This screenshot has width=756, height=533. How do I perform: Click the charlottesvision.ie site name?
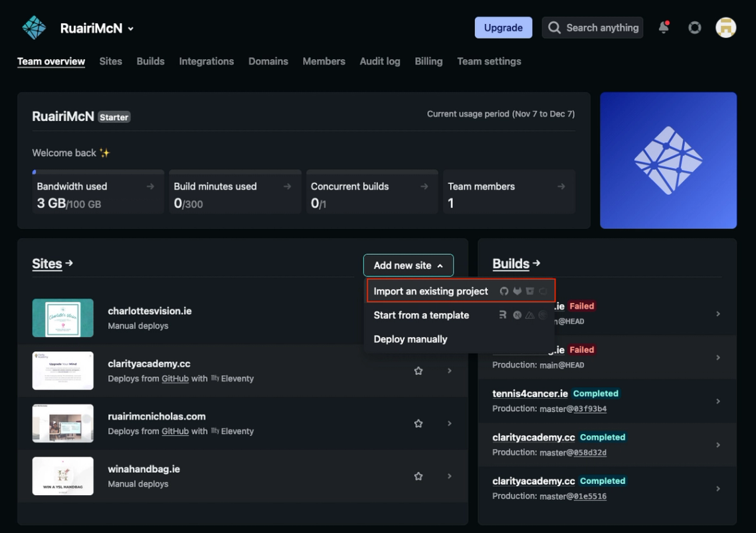click(x=149, y=311)
